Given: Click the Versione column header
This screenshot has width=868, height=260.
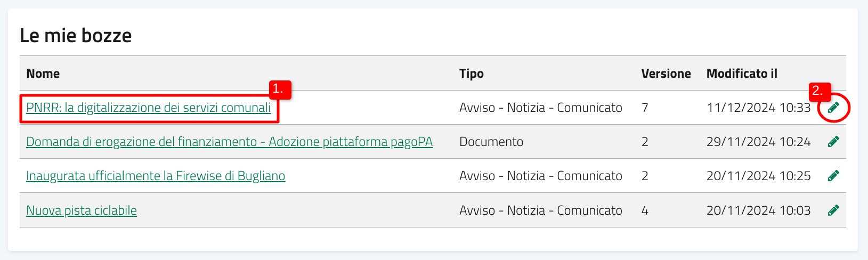Looking at the screenshot, I should pyautogui.click(x=666, y=74).
